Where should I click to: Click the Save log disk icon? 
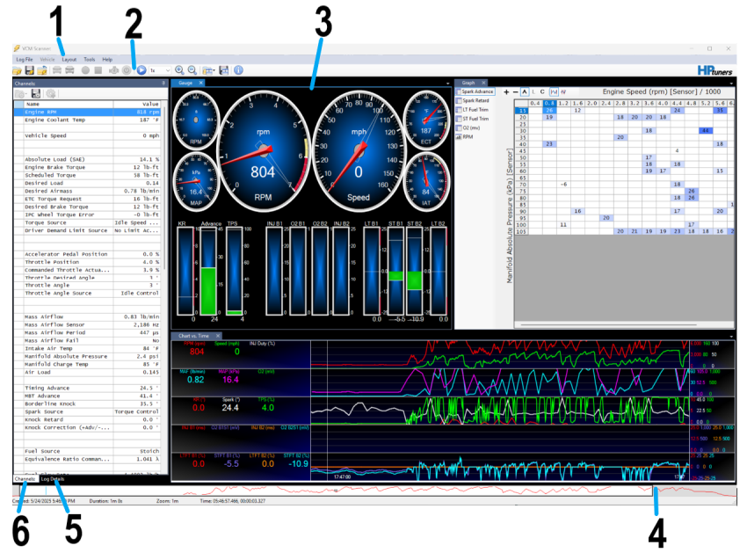(x=29, y=69)
